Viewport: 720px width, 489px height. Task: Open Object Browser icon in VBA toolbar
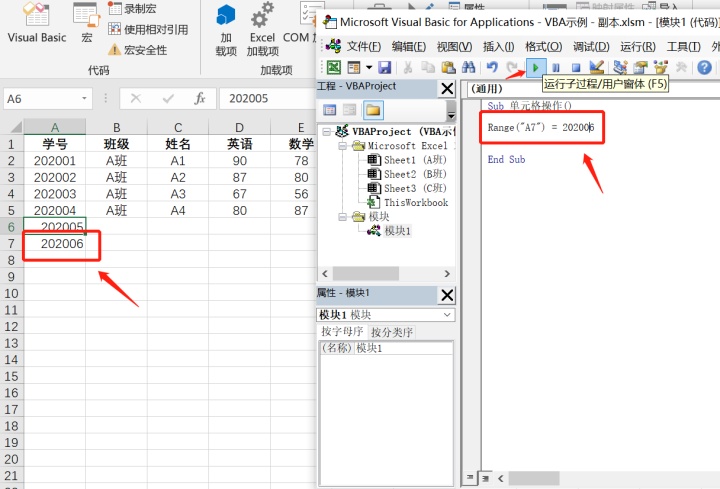point(661,68)
